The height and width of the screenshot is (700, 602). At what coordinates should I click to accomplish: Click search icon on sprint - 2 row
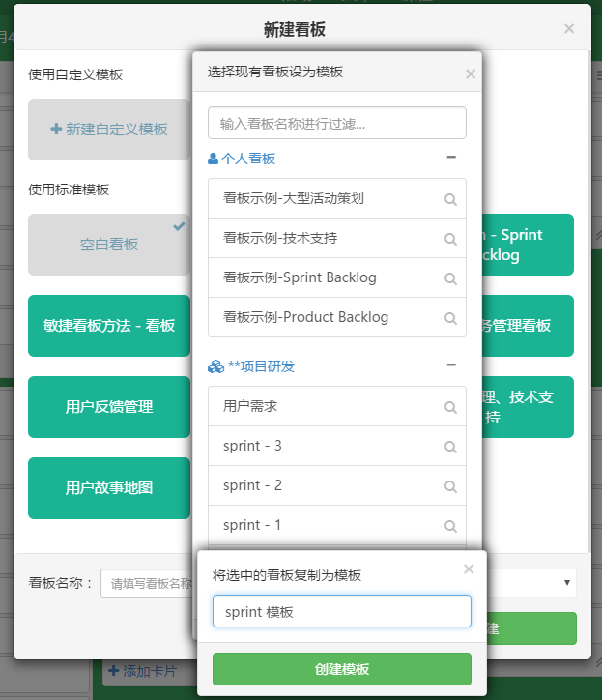point(450,486)
